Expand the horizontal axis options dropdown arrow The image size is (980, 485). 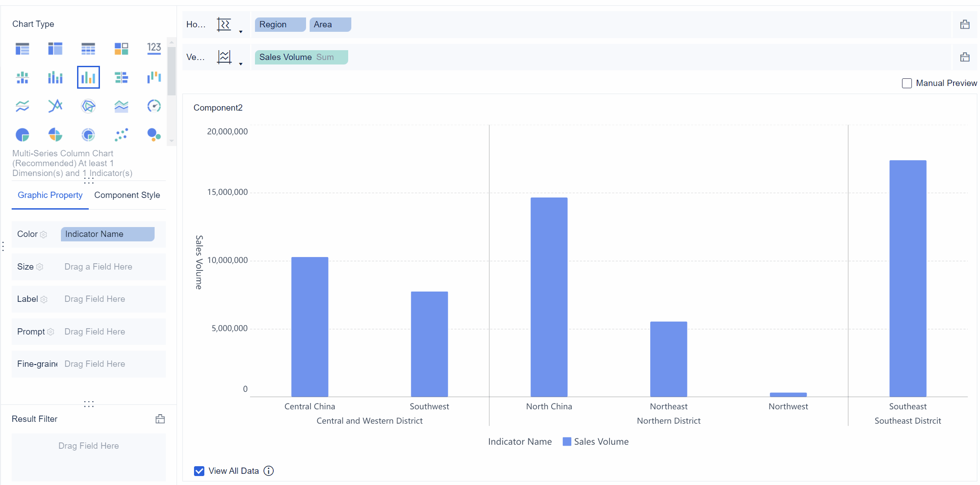click(x=241, y=32)
